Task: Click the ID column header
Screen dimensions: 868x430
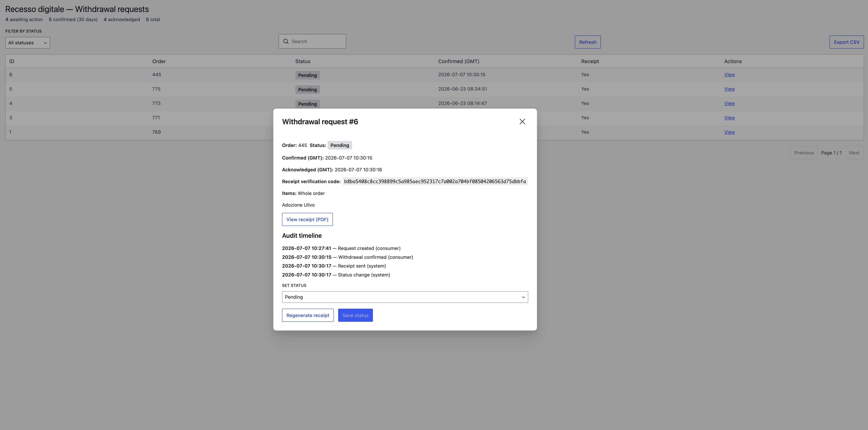Action: click(12, 61)
